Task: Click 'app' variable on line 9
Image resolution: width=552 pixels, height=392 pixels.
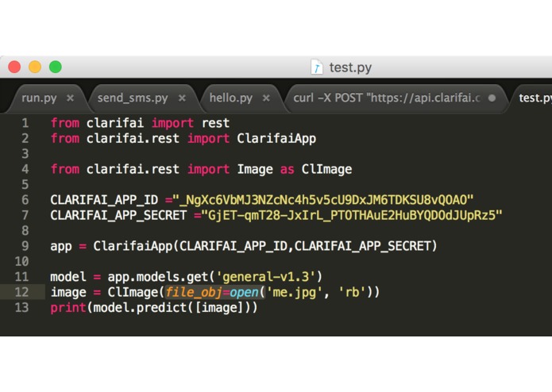Action: 61,247
